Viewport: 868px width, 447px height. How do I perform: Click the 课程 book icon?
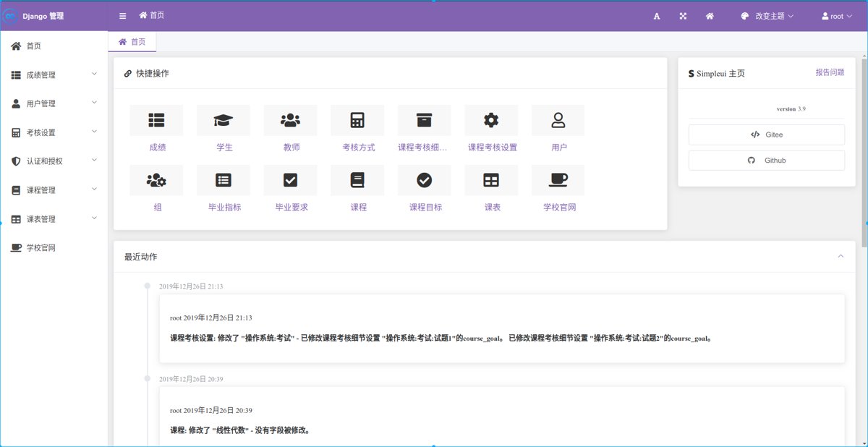click(x=357, y=180)
